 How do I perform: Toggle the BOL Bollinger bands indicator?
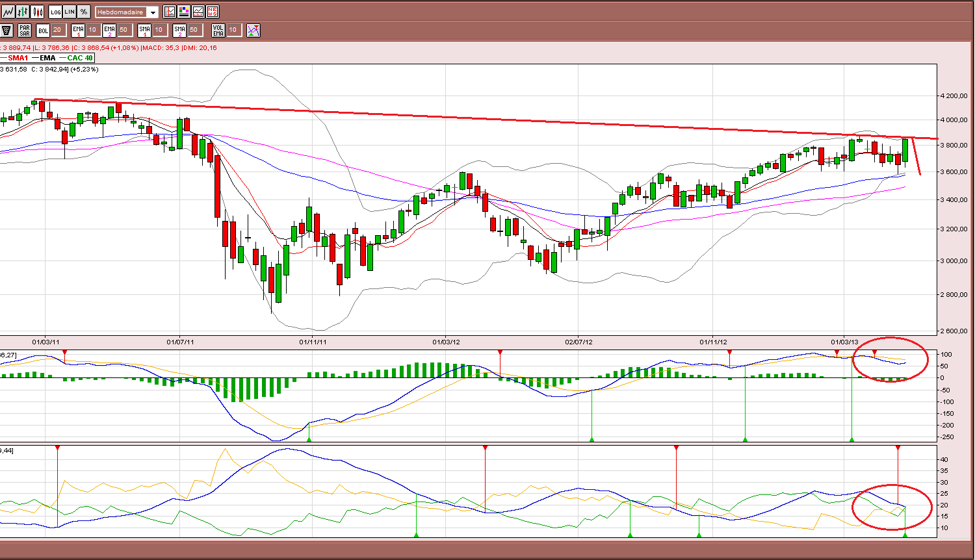(x=43, y=30)
